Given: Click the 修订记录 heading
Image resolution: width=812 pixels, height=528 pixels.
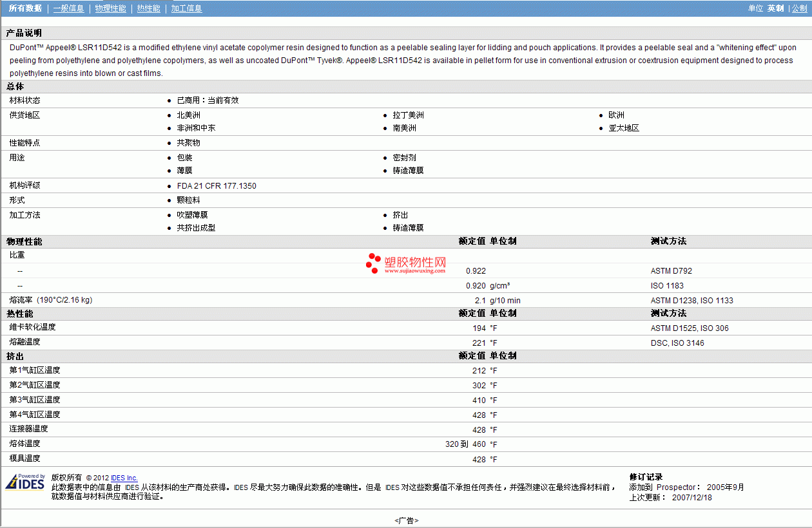Looking at the screenshot, I should (x=646, y=477).
